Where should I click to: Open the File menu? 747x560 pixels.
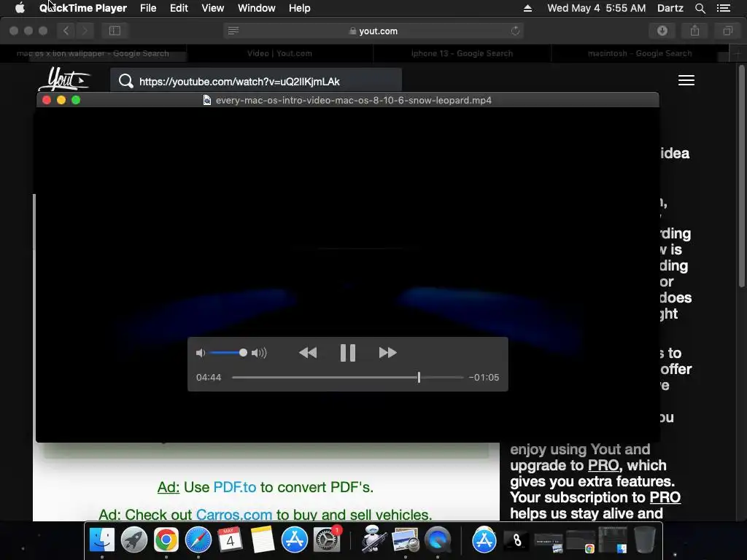tap(148, 8)
